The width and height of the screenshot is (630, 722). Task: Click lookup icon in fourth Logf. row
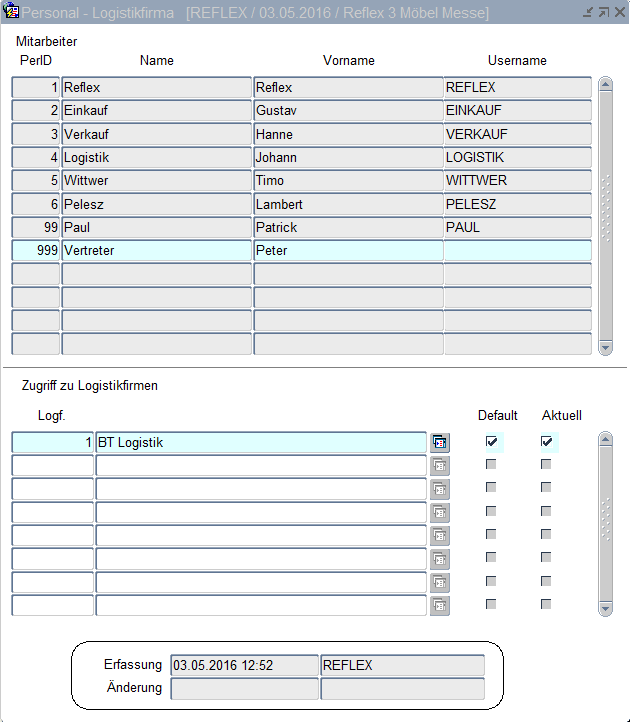[440, 512]
